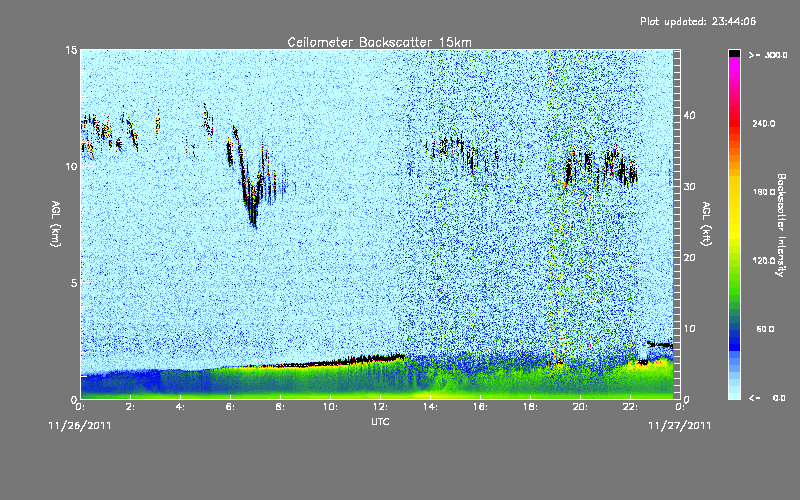Click the '240.0' colorbar tick value
Image resolution: width=800 pixels, height=500 pixels.
(764, 123)
